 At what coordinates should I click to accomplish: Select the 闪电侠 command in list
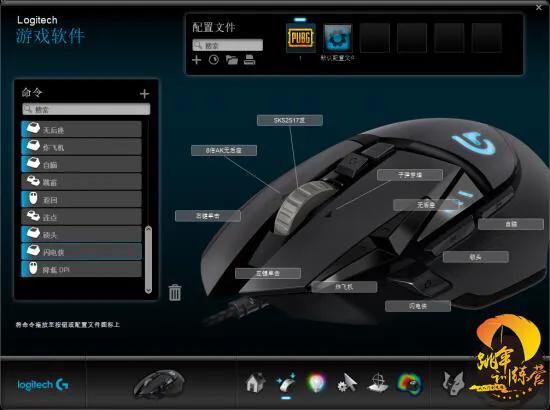(x=81, y=251)
